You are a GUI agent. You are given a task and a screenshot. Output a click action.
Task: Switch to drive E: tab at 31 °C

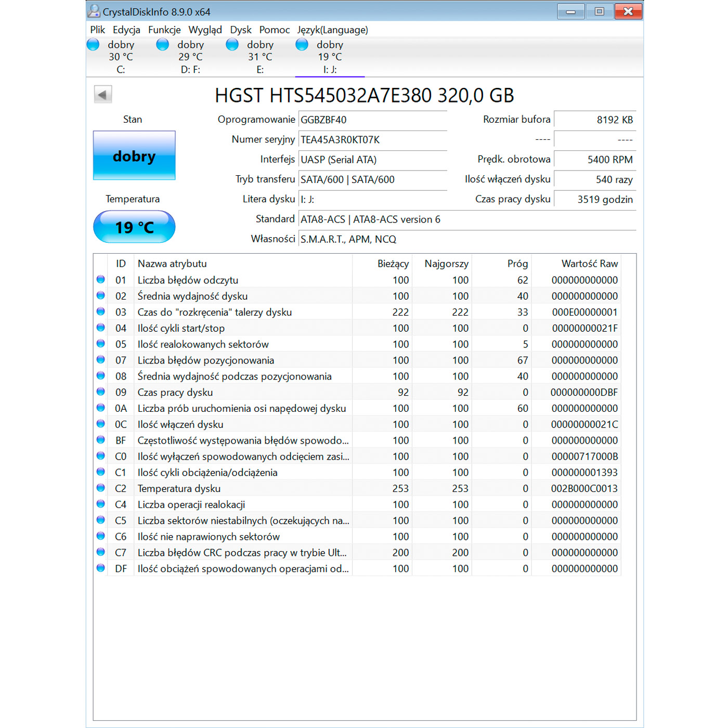point(260,57)
